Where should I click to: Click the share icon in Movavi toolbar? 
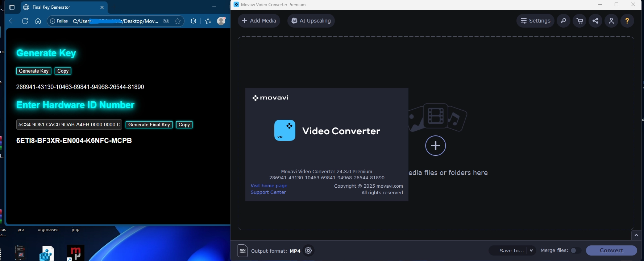click(595, 21)
